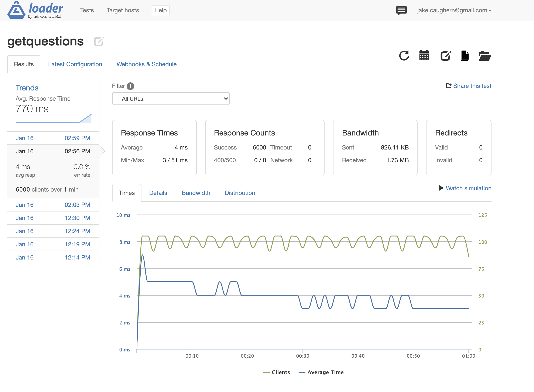This screenshot has width=534, height=392.
Task: Open the Tests menu item
Action: (87, 10)
